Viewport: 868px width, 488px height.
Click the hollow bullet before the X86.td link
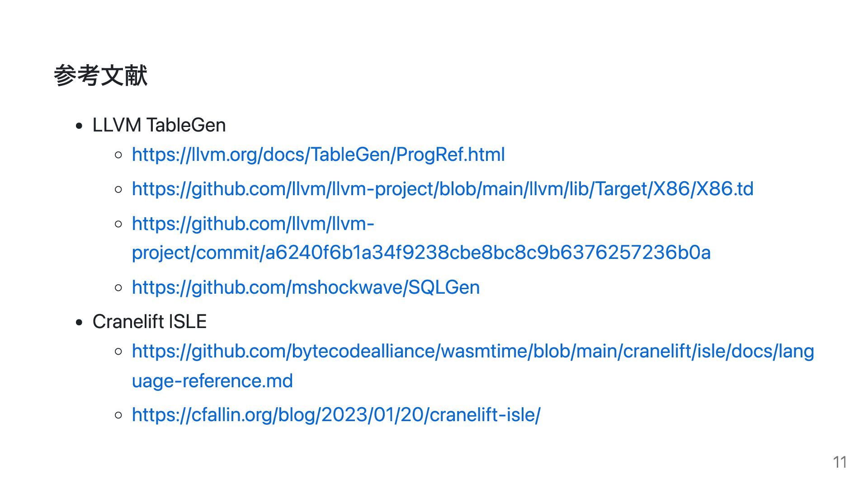pos(119,189)
